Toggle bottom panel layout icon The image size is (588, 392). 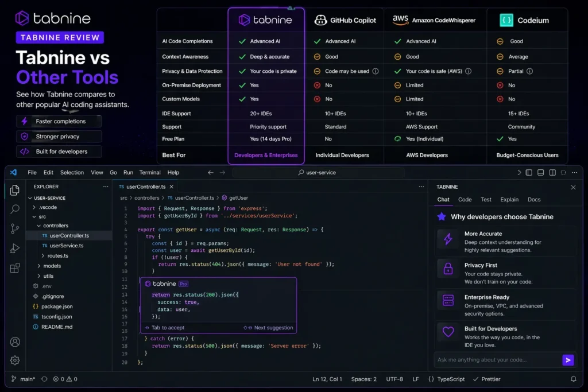tap(540, 172)
